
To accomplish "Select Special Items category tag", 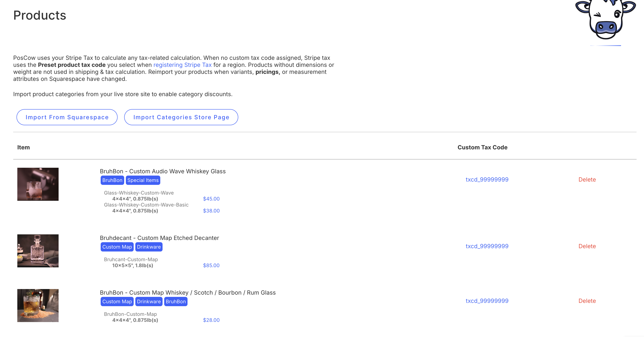I will [143, 180].
